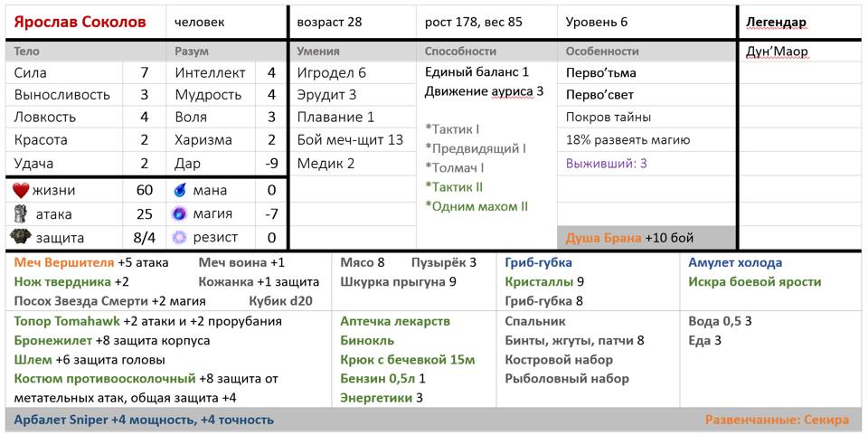Click the Арбалет Sniper bottom bar entry
This screenshot has width=868, height=435.
point(143,420)
